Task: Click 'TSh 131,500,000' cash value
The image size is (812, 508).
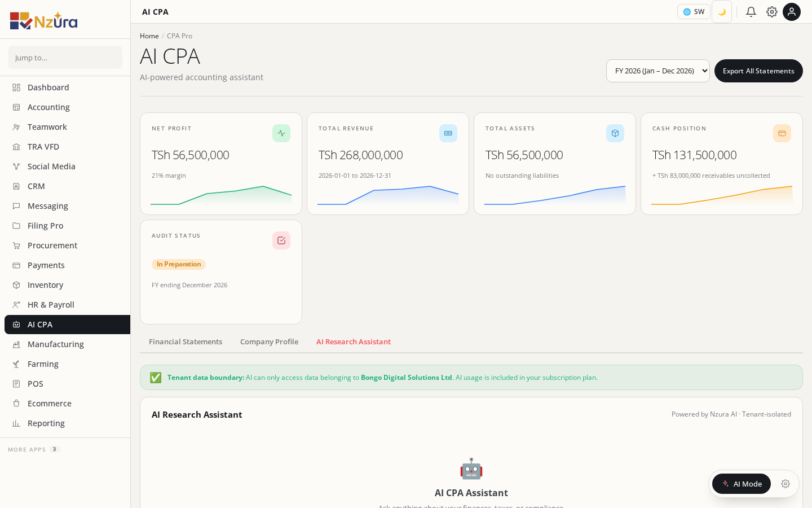Action: (x=695, y=155)
